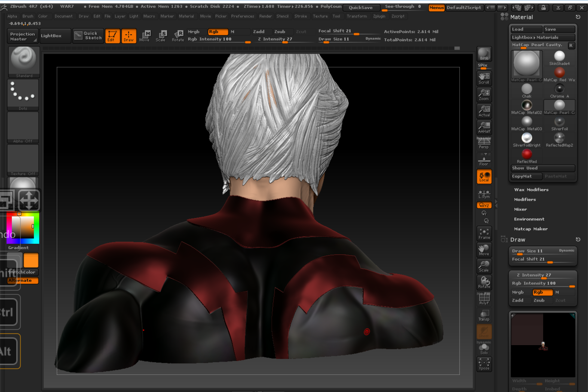Select the SilverFoil material

[x=559, y=123]
